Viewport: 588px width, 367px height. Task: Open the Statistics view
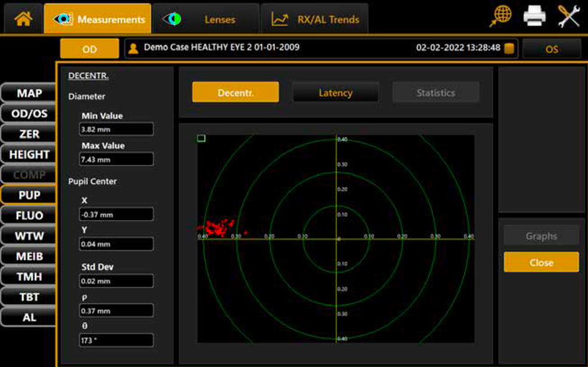[436, 92]
